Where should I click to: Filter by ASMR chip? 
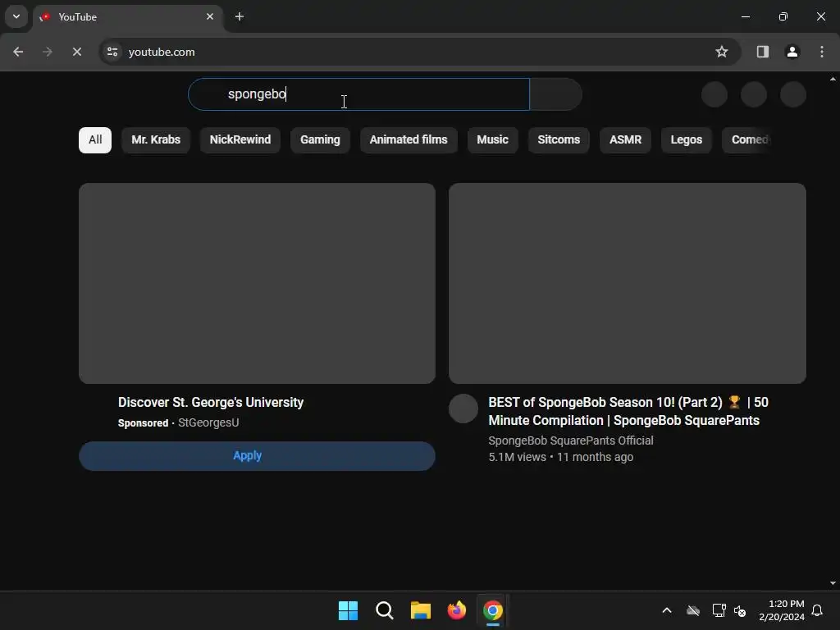[x=625, y=139]
